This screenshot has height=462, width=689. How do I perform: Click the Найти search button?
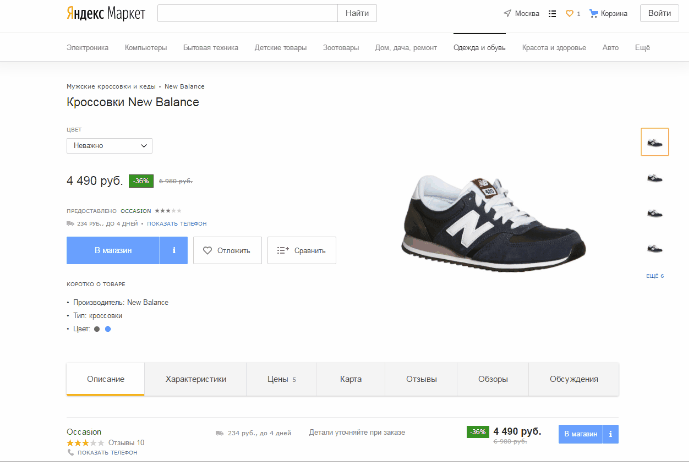point(357,13)
